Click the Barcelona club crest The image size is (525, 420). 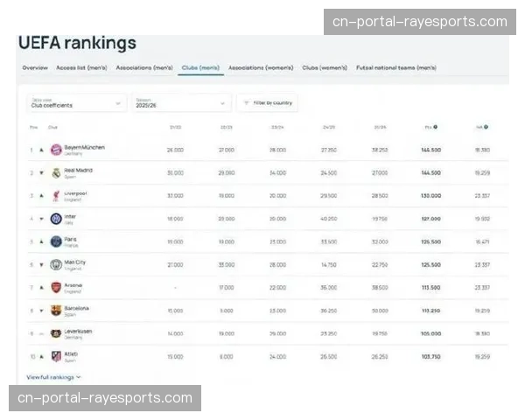[56, 311]
